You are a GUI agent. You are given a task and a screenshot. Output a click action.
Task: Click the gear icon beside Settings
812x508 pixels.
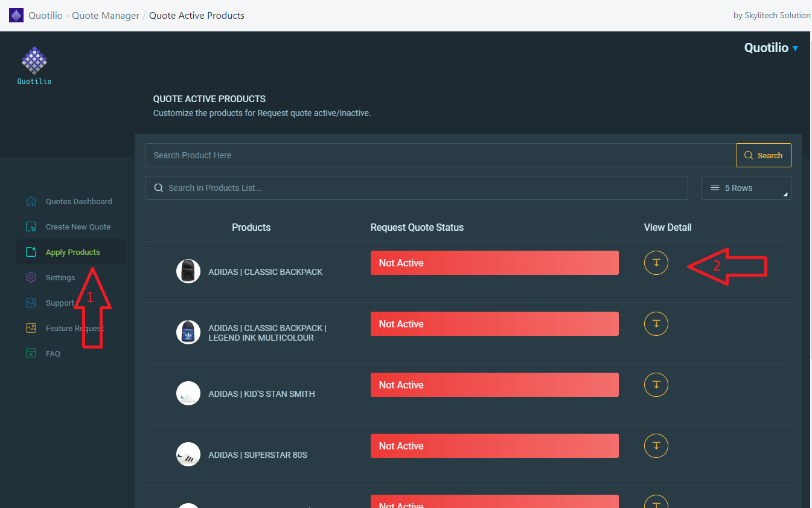point(31,277)
